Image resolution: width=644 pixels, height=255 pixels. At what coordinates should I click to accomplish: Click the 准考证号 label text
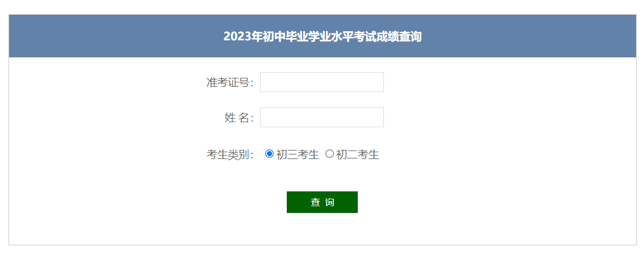coord(229,82)
